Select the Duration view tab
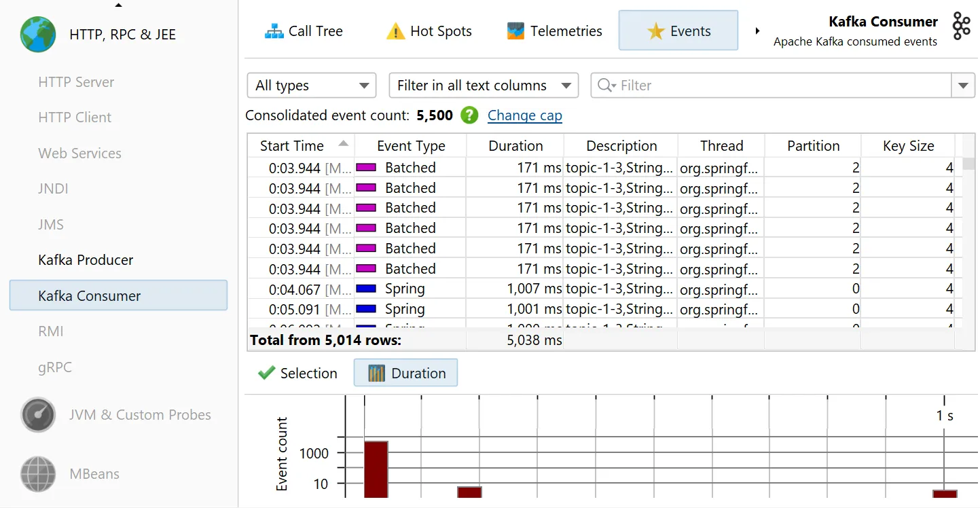Screen dimensions: 980x508 (405, 373)
